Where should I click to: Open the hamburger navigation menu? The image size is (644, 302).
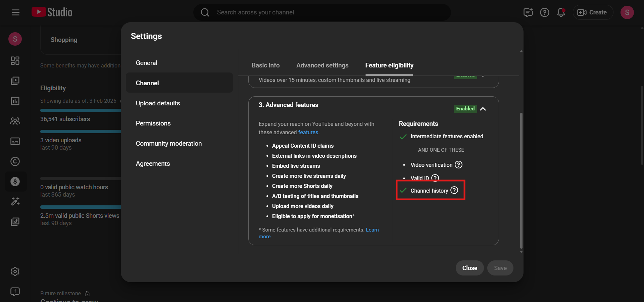tap(15, 12)
